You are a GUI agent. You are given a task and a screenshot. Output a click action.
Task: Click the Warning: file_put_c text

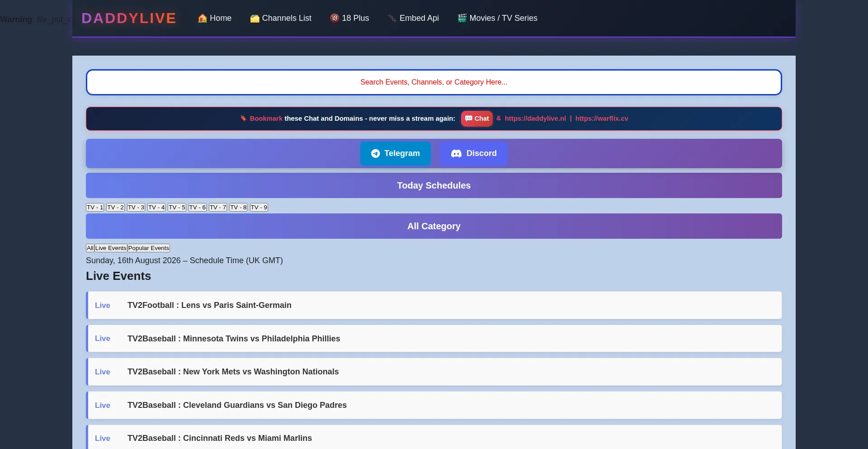point(36,19)
